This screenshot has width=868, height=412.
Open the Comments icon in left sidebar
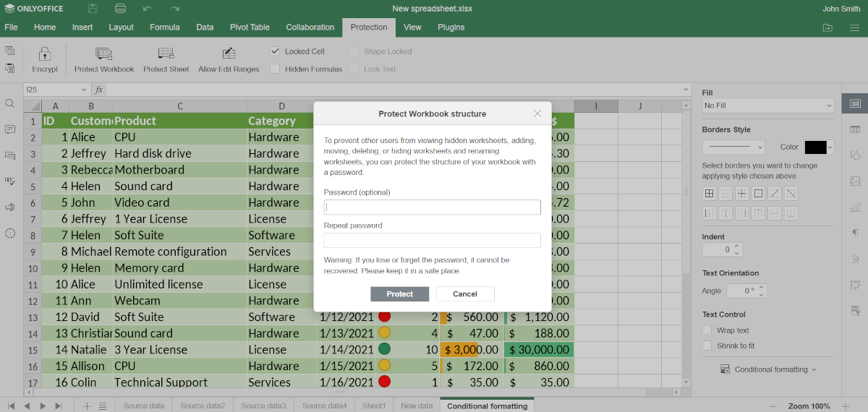pyautogui.click(x=10, y=129)
